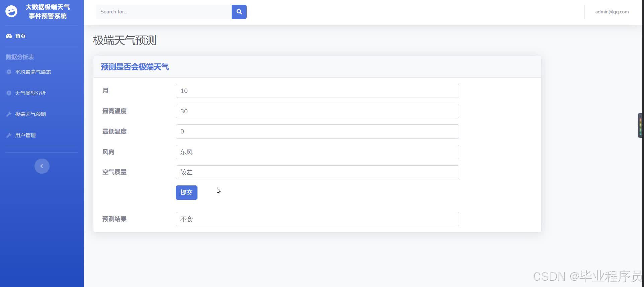This screenshot has width=644, height=287.
Task: Click the gear icon beside 天气类型分析
Action: coord(9,93)
